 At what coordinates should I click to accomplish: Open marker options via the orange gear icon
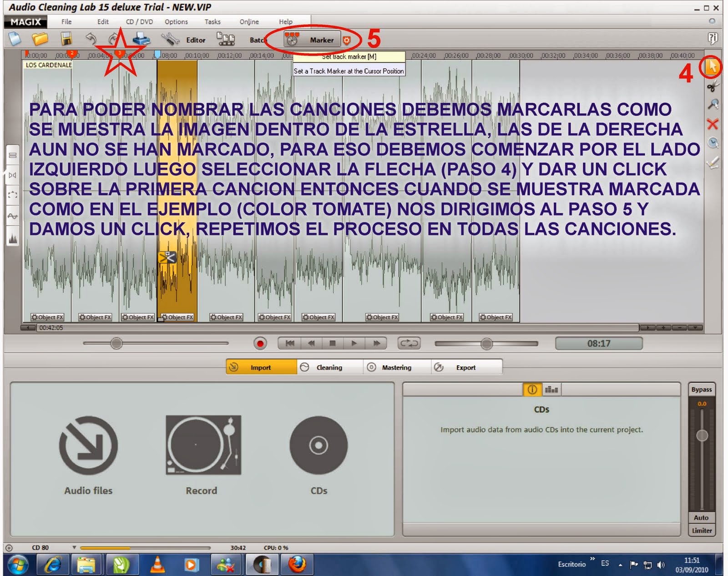[347, 40]
